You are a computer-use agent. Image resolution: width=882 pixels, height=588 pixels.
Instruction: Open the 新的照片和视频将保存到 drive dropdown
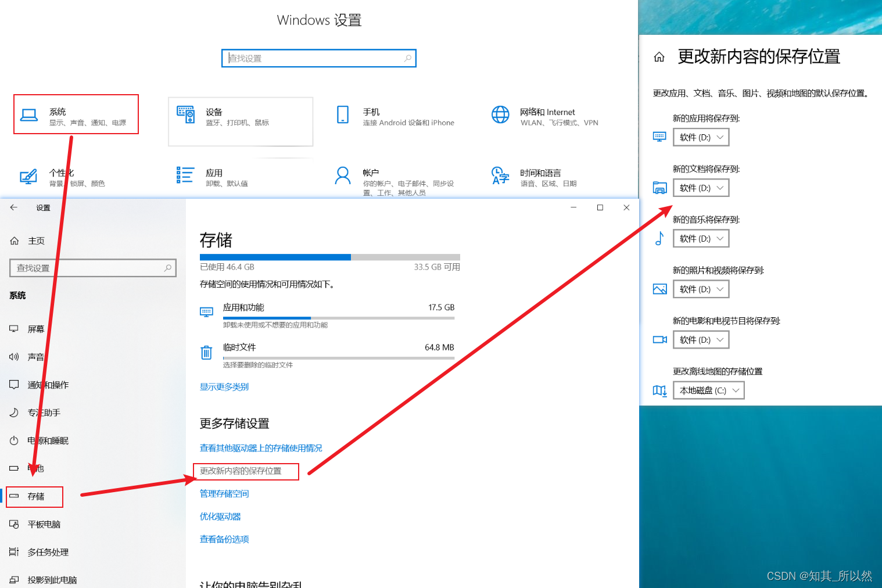(x=701, y=289)
